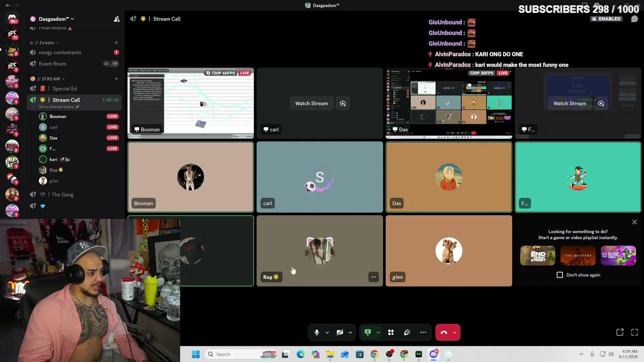Focus Das's avatar tile
644x362 pixels.
[449, 177]
